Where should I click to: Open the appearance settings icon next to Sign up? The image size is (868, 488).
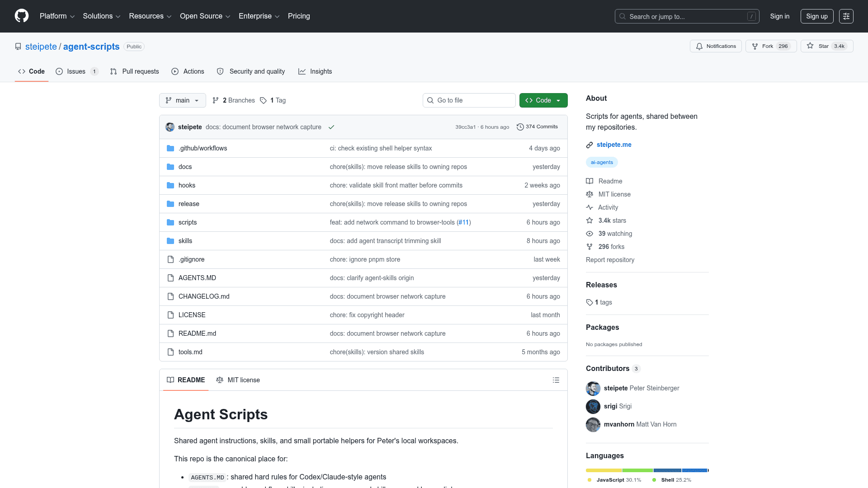click(846, 16)
